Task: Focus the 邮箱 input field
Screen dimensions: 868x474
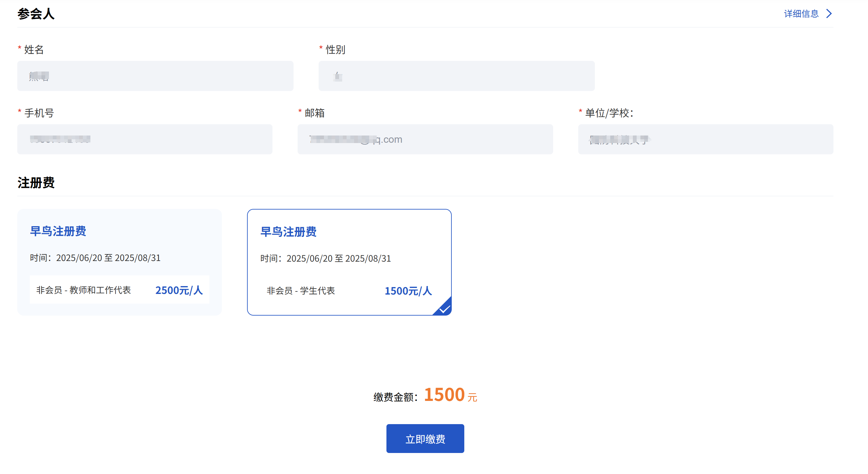Action: click(425, 139)
